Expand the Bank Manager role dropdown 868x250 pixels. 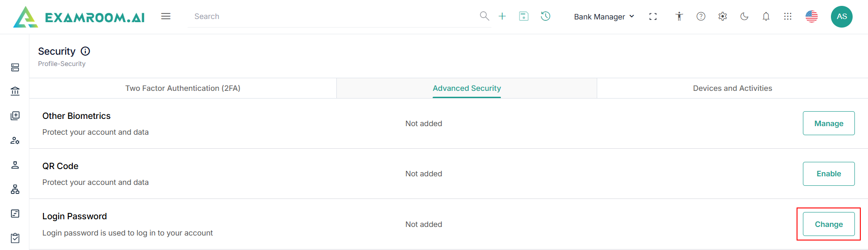(x=604, y=17)
